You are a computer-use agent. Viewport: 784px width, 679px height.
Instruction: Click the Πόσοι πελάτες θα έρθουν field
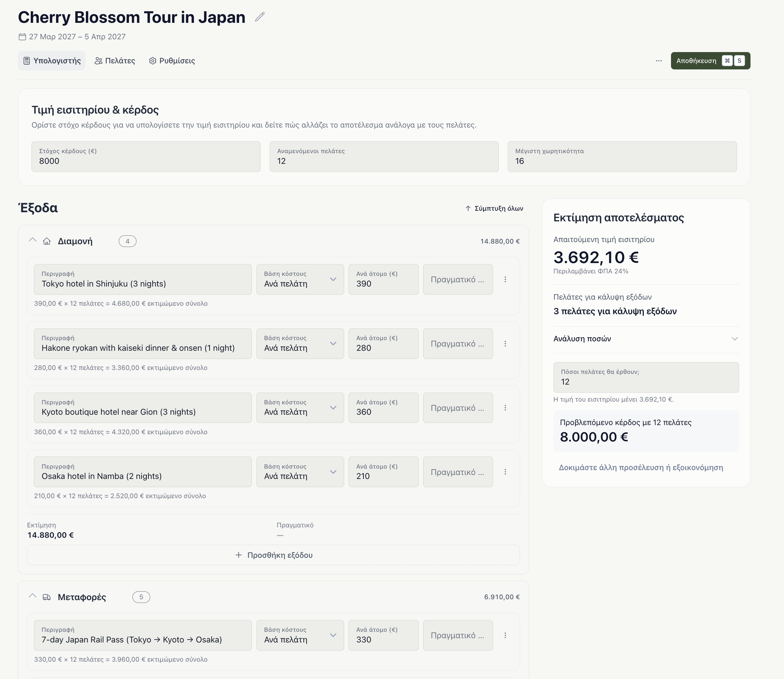coord(646,377)
